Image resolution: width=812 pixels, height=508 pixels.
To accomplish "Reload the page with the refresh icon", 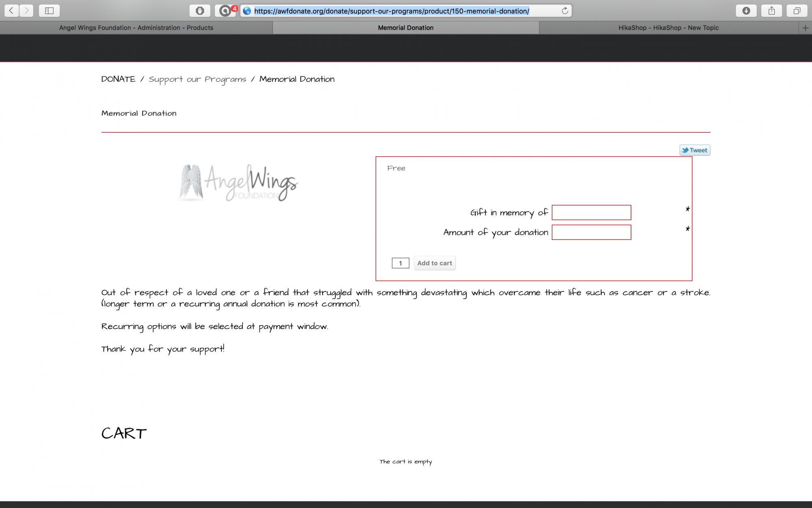I will tap(565, 11).
